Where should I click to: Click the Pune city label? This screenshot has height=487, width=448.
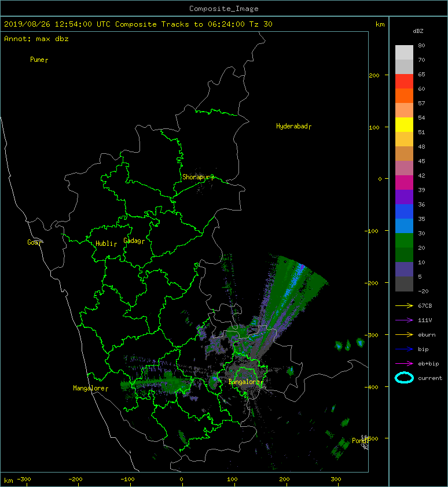click(39, 60)
